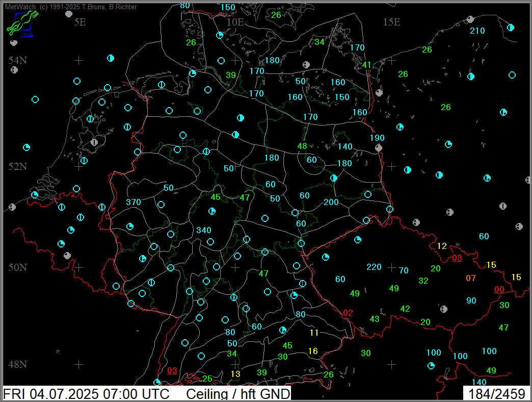Select the red underlined 00 value
This screenshot has width=532, height=402.
coord(499,290)
